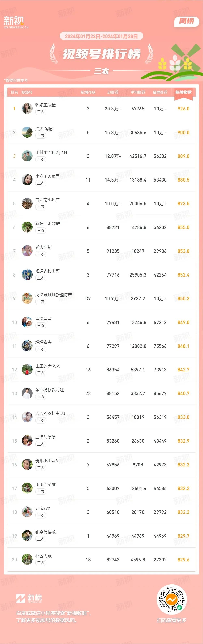203x644 pixels.
Task: Click the date range 2024年01月22日-01月28日 pill
Action: (x=101, y=36)
